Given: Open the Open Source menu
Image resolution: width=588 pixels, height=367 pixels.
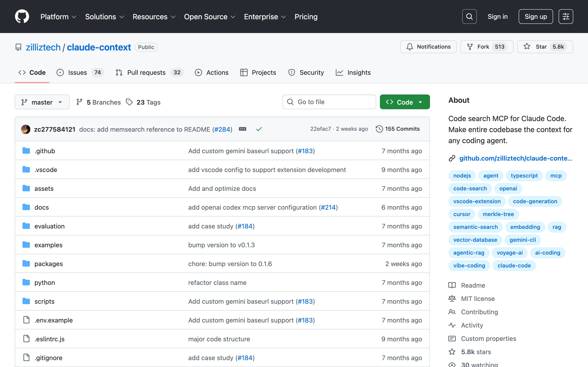Looking at the screenshot, I should 209,17.
